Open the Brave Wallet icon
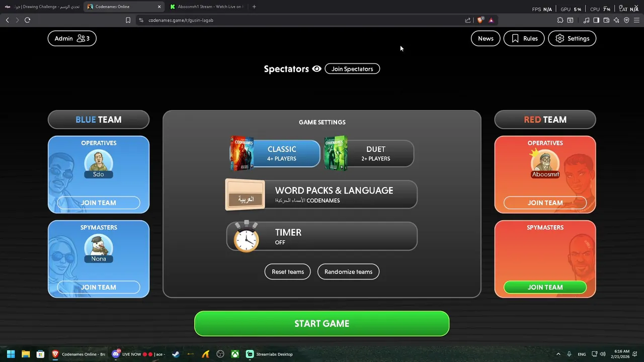This screenshot has height=362, width=644. click(606, 20)
